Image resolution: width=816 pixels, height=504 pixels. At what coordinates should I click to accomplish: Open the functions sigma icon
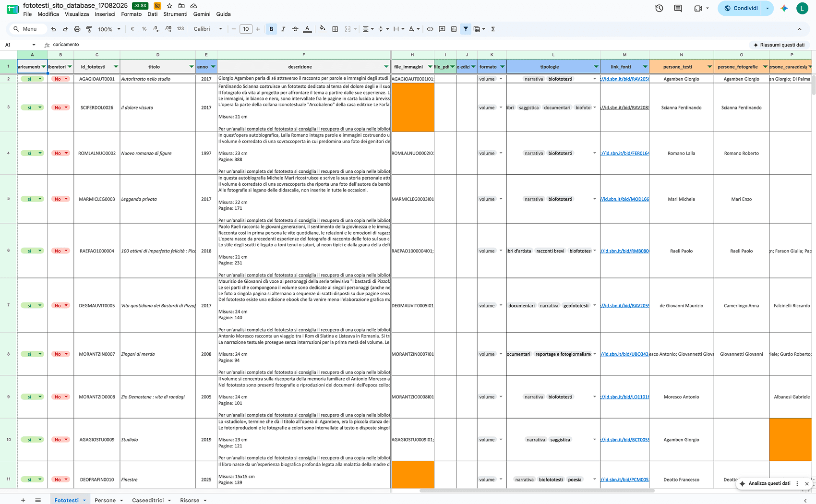click(x=493, y=29)
